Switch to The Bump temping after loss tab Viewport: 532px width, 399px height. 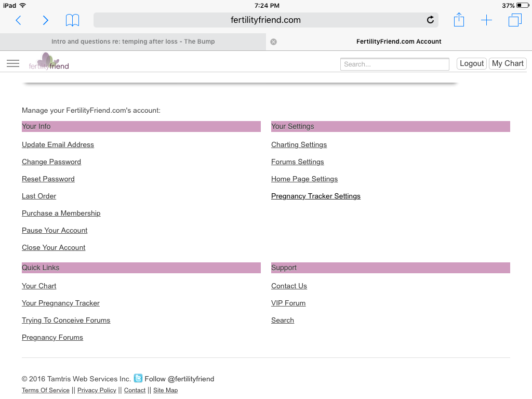coord(133,42)
